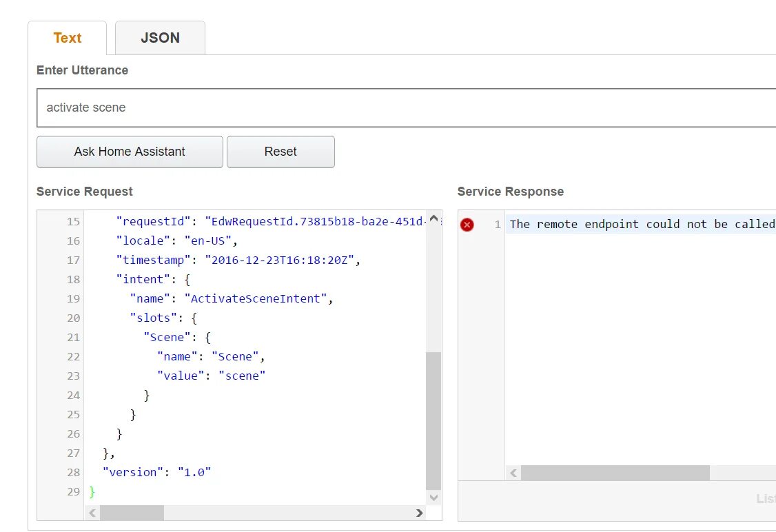Click line number 18 in the gutter
776x532 pixels.
click(x=73, y=279)
